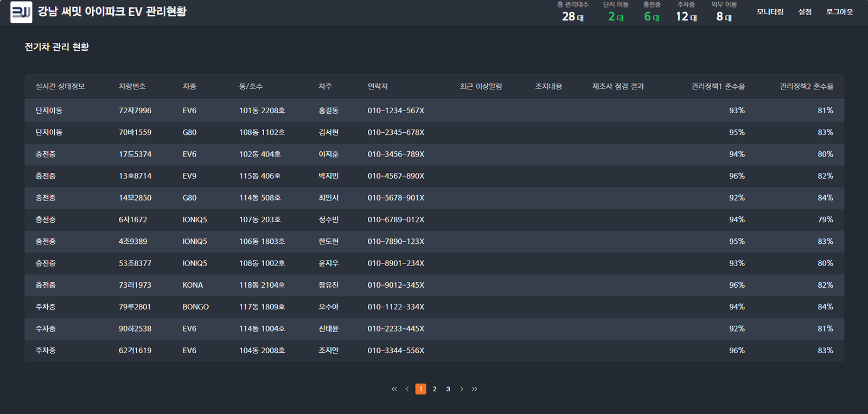This screenshot has width=868, height=414.
Task: Select page 3 in pagination
Action: 448,389
